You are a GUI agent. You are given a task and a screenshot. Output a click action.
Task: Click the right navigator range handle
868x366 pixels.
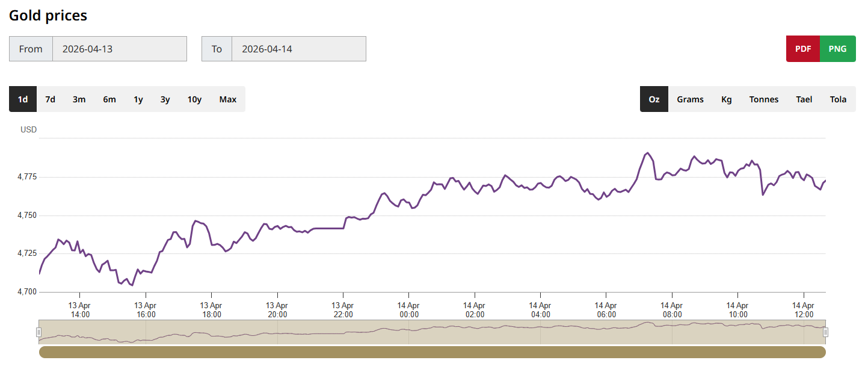pyautogui.click(x=825, y=332)
